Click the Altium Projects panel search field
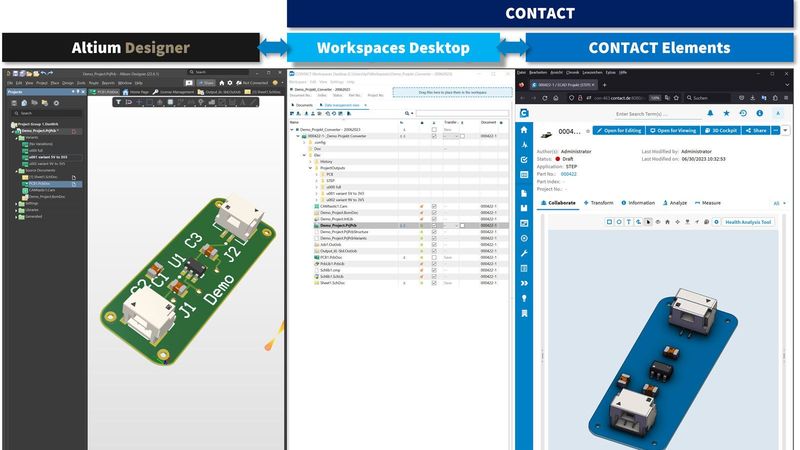 (x=47, y=113)
